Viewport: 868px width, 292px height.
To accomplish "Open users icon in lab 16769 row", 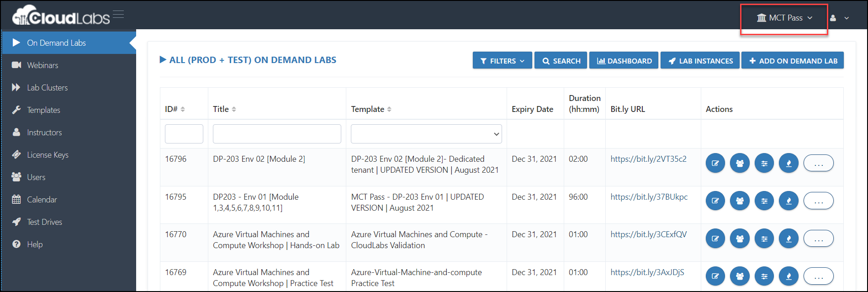I will click(740, 276).
